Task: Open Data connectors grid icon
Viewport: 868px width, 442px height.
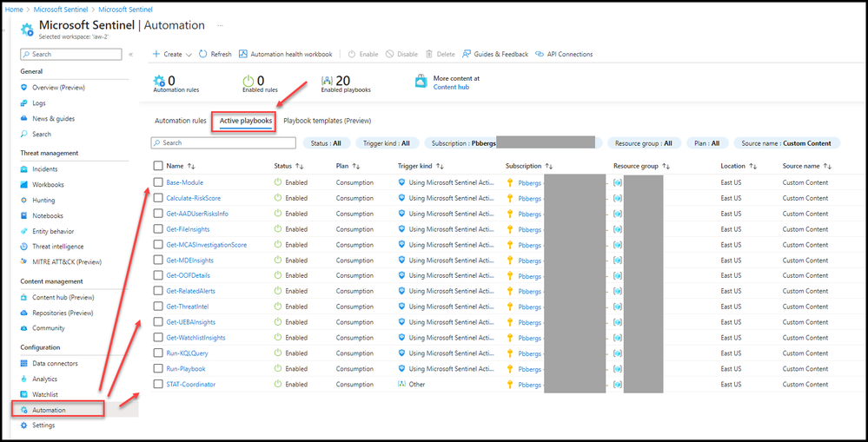Action: (23, 364)
